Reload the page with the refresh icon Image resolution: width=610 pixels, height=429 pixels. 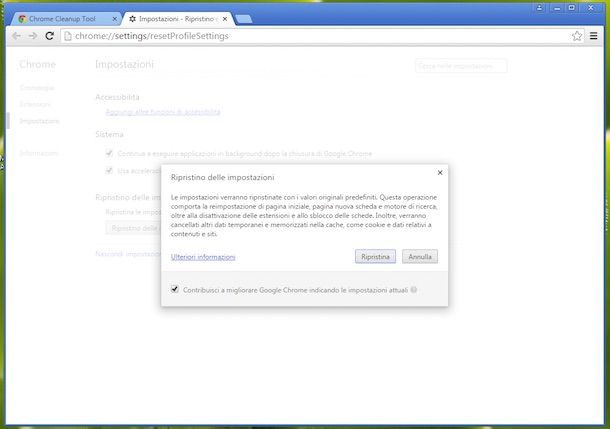click(x=49, y=36)
